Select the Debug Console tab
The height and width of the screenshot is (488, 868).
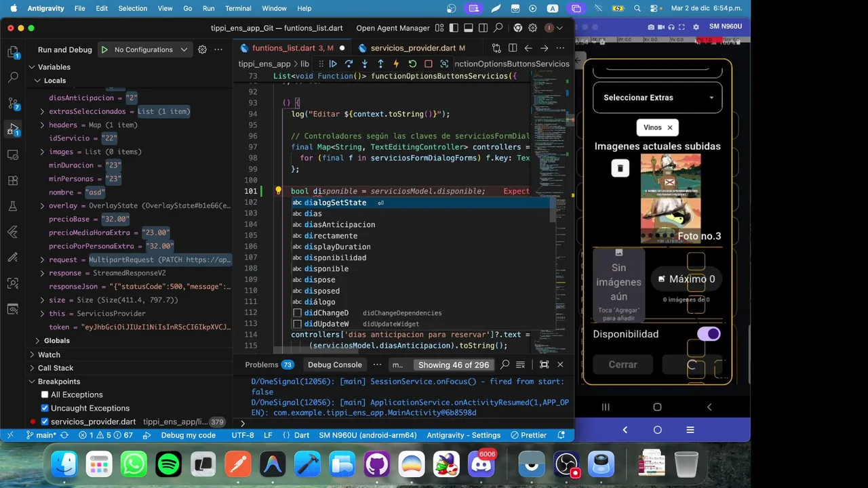[334, 365]
